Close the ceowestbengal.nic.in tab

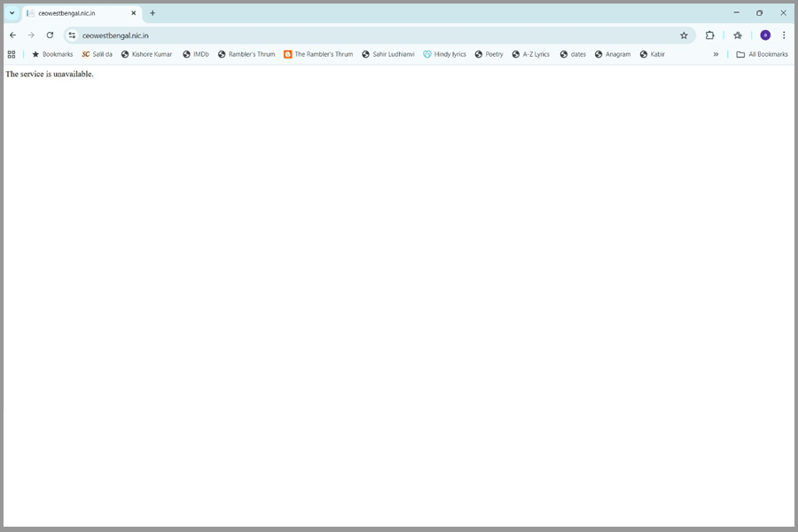(x=134, y=13)
